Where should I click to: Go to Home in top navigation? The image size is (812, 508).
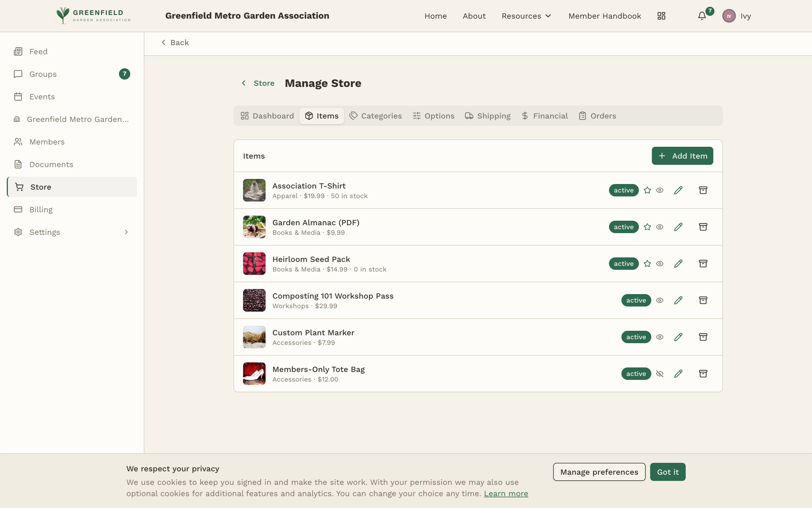(436, 16)
